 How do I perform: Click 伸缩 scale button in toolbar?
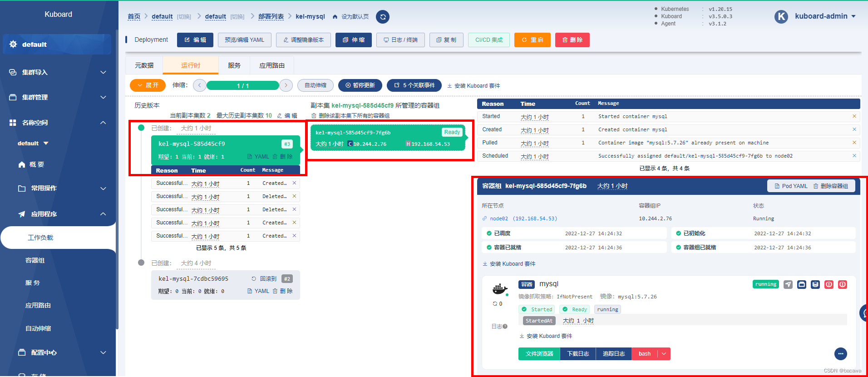(x=353, y=40)
